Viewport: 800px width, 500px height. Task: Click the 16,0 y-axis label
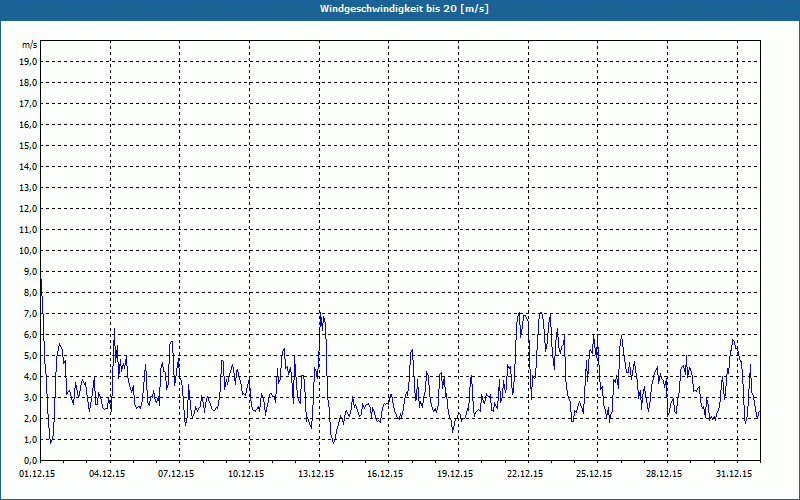[x=28, y=124]
